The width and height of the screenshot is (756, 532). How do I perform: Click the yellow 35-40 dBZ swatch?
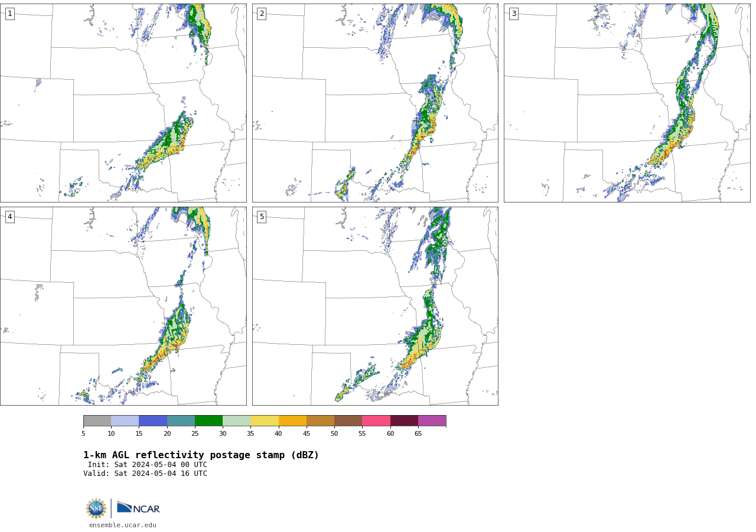[265, 420]
